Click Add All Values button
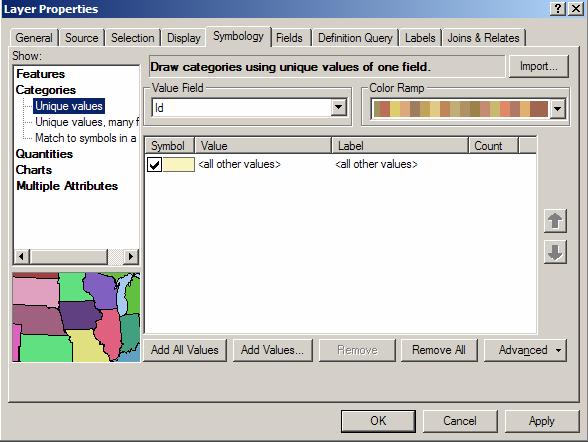Viewport: 588px width, 442px height. coord(185,350)
